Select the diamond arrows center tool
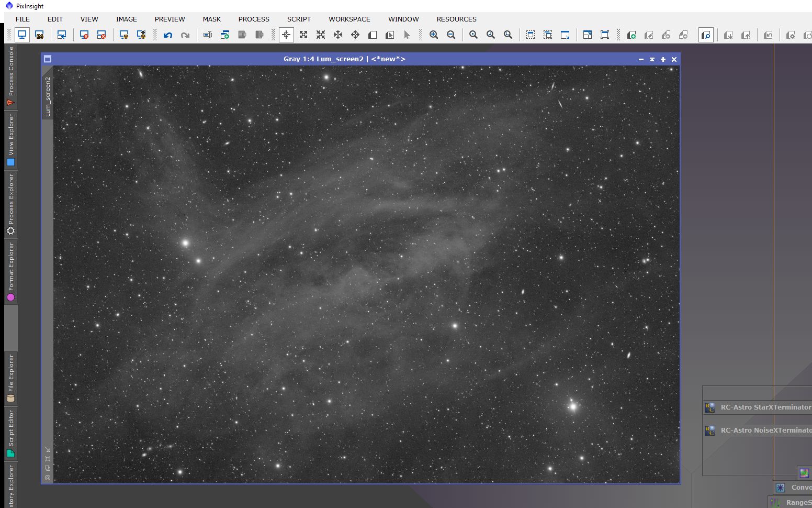The height and width of the screenshot is (508, 812). 355,35
